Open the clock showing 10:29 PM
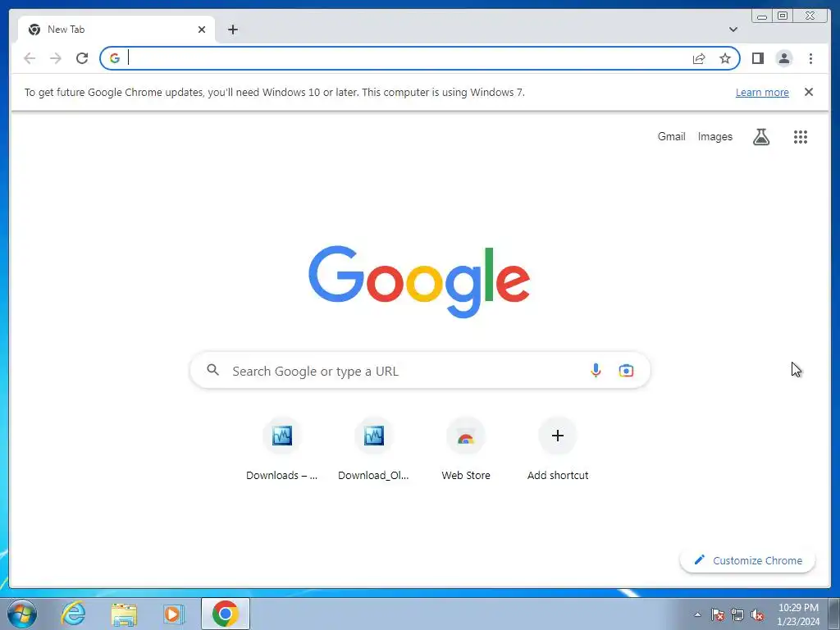840x630 pixels. coord(797,614)
